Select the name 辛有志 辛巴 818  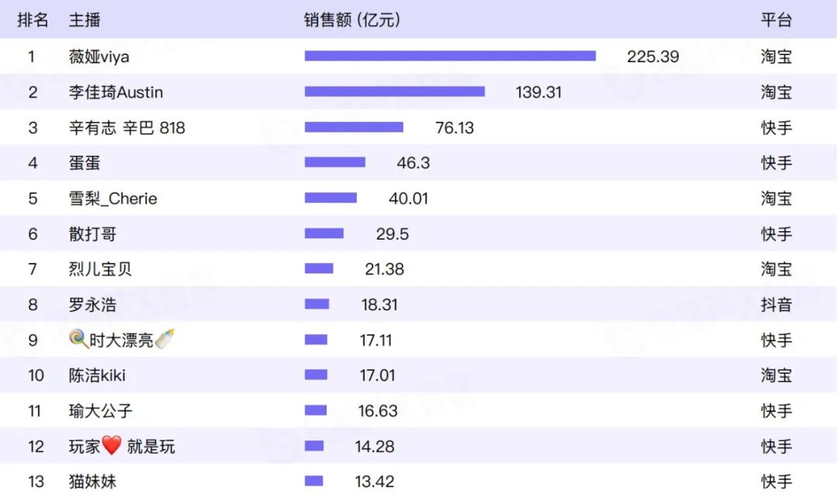pos(127,128)
